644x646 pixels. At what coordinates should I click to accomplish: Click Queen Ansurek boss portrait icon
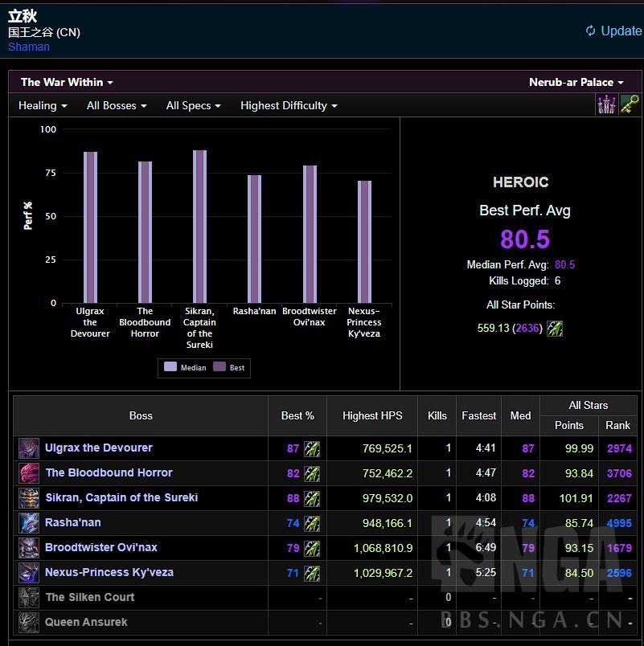click(x=29, y=623)
